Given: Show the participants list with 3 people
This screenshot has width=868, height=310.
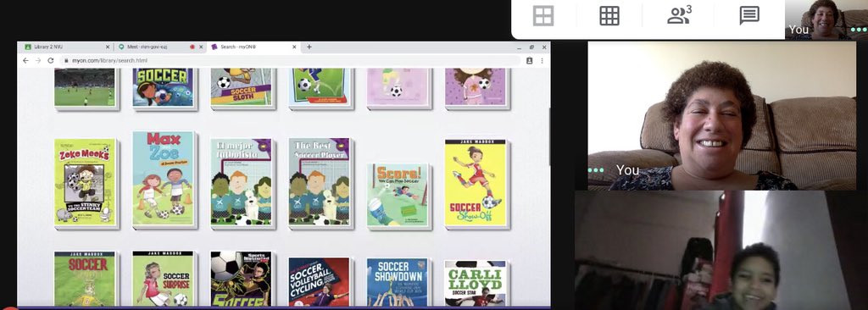Looking at the screenshot, I should click(x=679, y=15).
